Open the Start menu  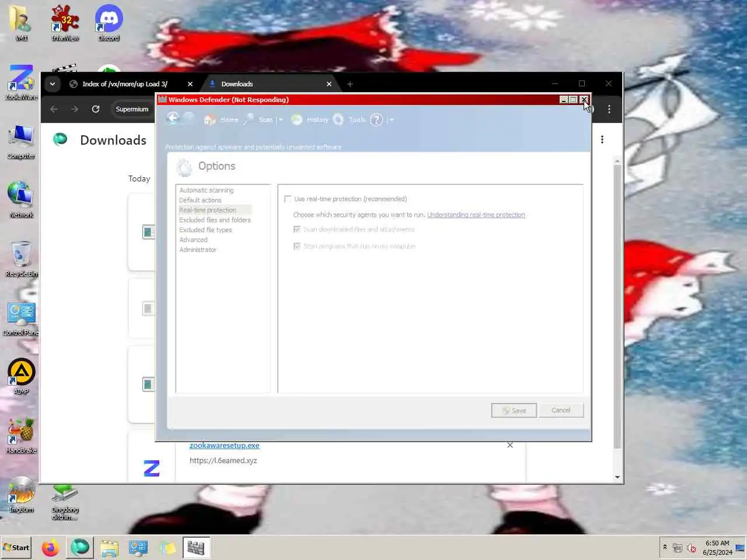click(16, 547)
